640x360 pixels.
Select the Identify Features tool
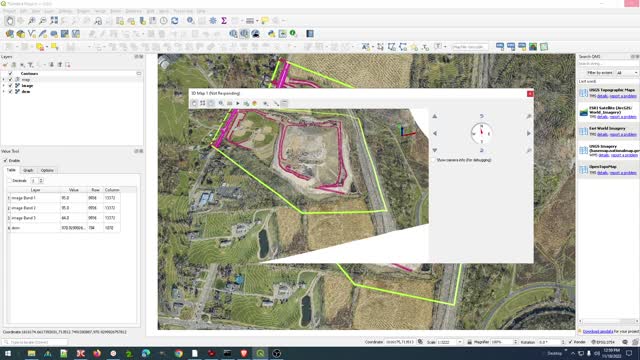coord(190,20)
